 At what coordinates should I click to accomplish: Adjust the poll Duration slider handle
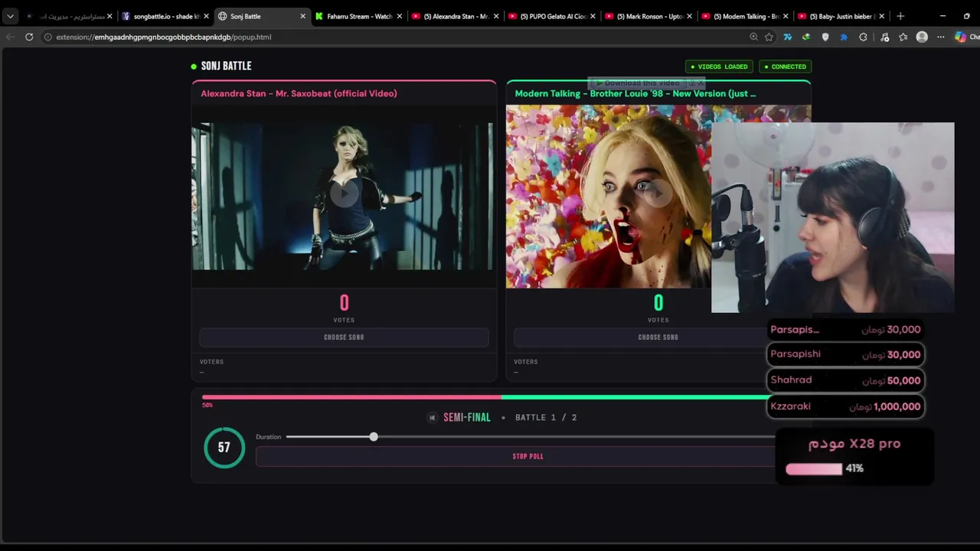pyautogui.click(x=374, y=437)
